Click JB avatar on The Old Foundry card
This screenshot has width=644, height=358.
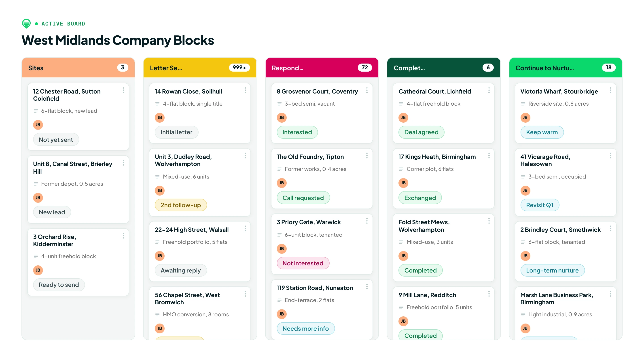(282, 183)
